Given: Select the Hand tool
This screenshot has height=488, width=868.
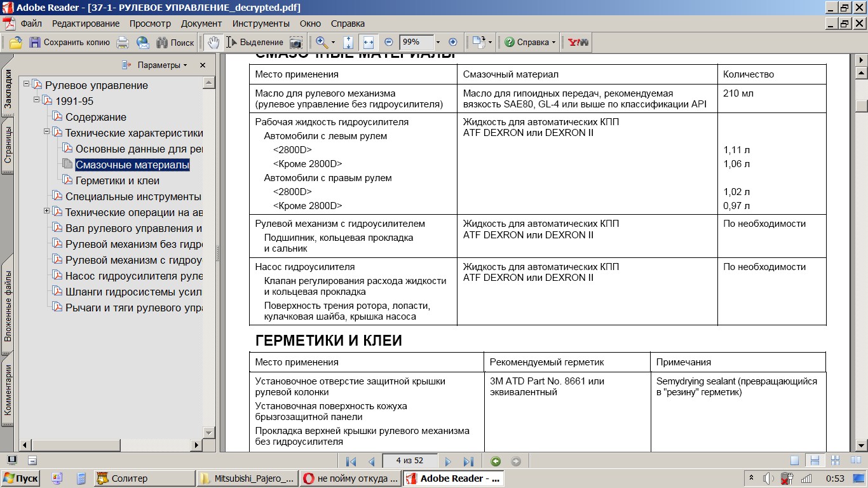Looking at the screenshot, I should (214, 43).
